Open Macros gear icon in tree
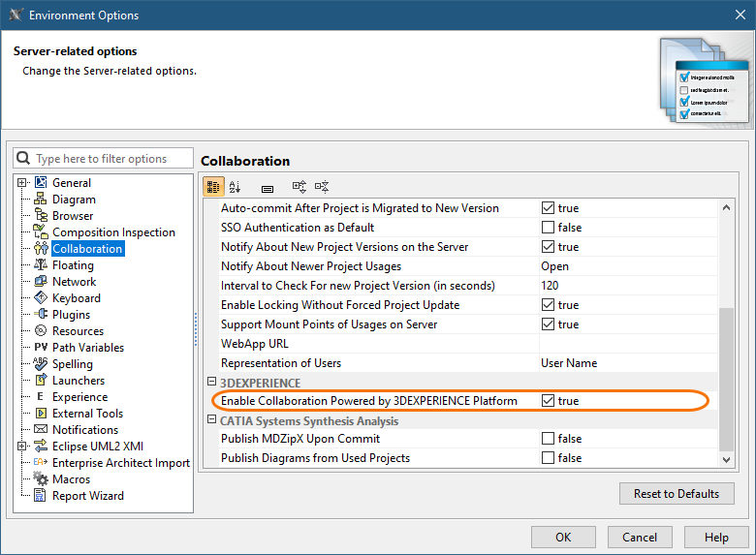 click(42, 479)
